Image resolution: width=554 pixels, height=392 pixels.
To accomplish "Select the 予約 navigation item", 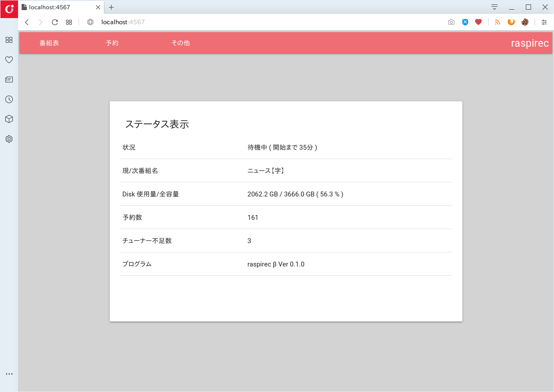I will click(112, 43).
